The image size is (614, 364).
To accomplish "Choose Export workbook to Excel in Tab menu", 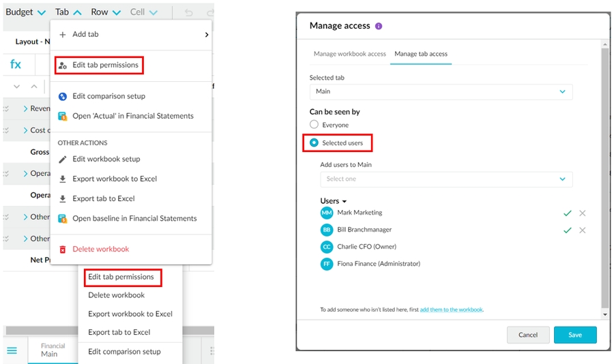I will (x=115, y=179).
